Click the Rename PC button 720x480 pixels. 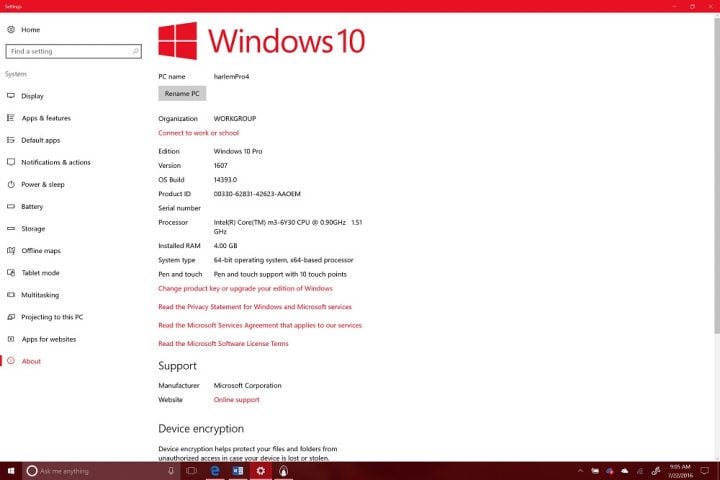(x=182, y=93)
